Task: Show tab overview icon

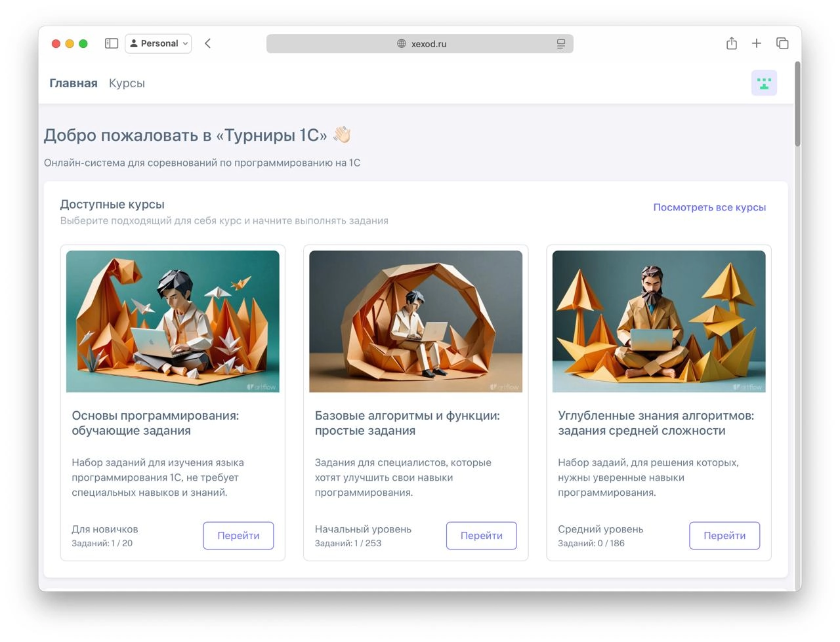Action: point(782,43)
